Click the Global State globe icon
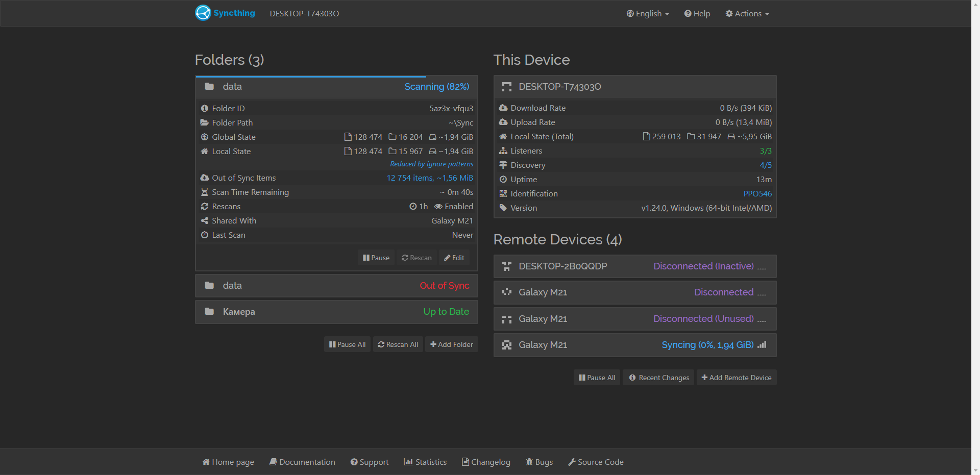980x475 pixels. tap(205, 137)
